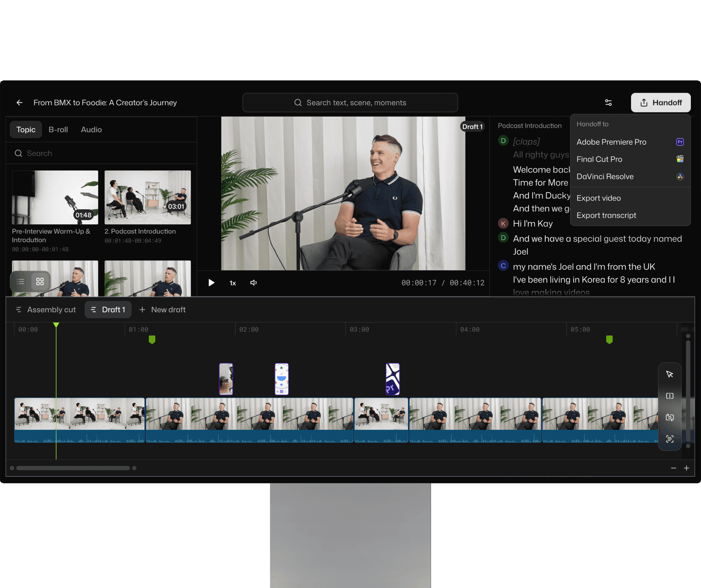Select the clip splitting tool

coord(670,396)
